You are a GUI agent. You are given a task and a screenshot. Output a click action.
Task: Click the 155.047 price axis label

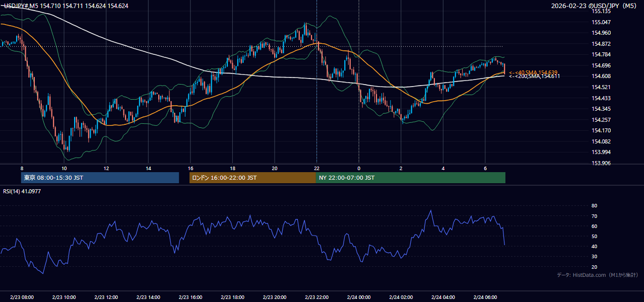click(601, 22)
